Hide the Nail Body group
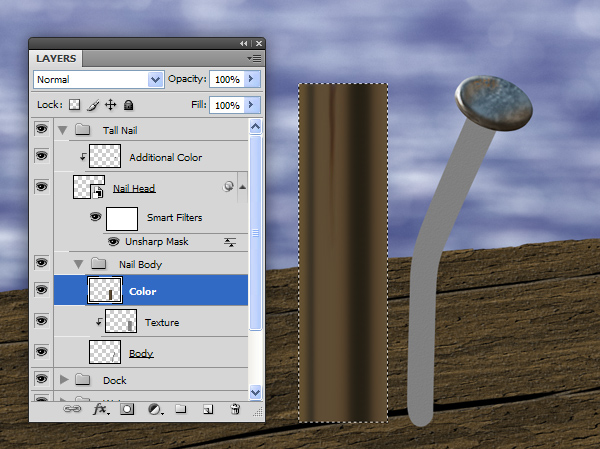This screenshot has height=449, width=600. [x=42, y=263]
